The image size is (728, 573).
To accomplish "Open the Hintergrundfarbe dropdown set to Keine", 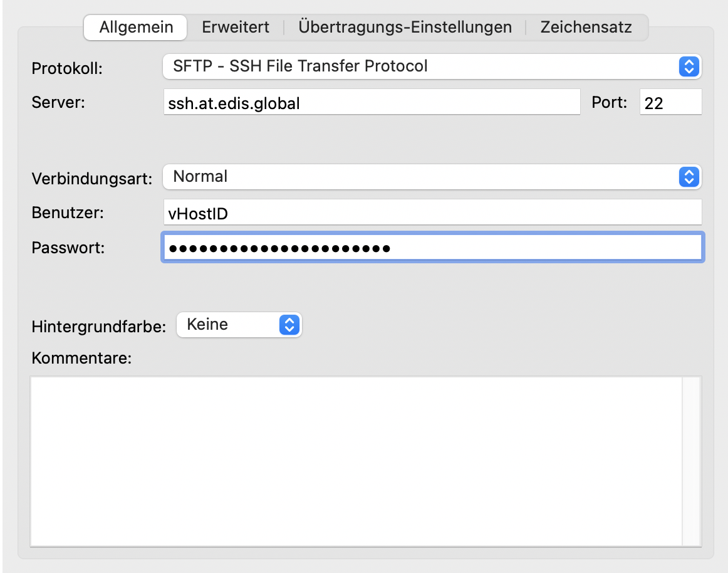I will click(x=239, y=324).
